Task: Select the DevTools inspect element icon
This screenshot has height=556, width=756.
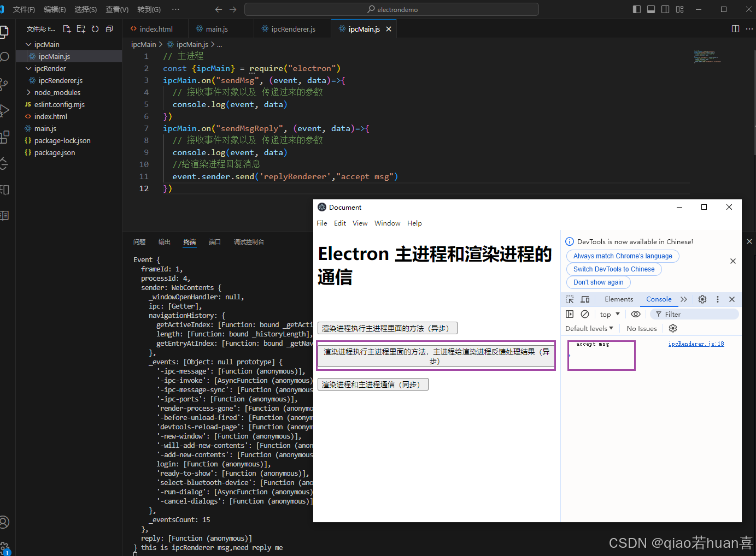Action: click(x=570, y=299)
